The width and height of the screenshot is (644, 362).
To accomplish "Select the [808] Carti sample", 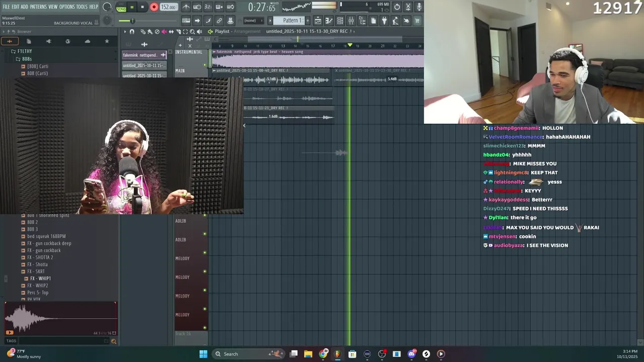I will click(38, 66).
